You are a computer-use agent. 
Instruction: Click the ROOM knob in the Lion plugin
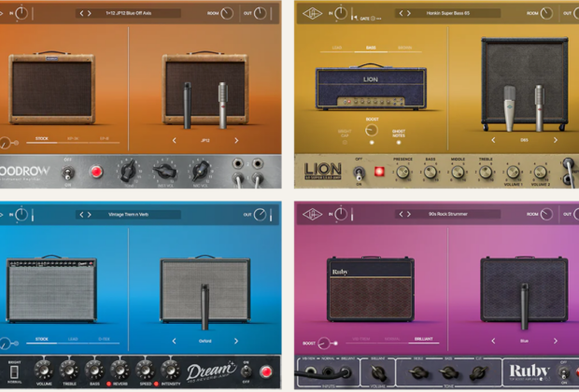546,13
